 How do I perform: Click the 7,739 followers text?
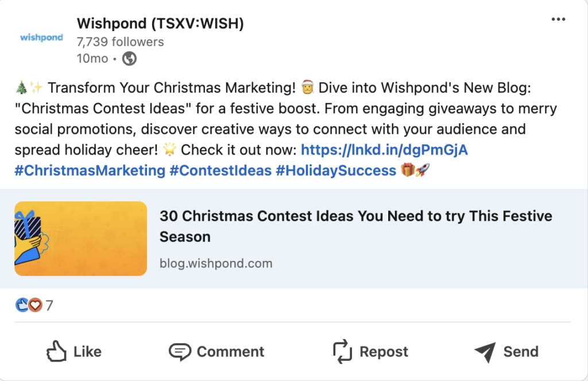point(120,41)
